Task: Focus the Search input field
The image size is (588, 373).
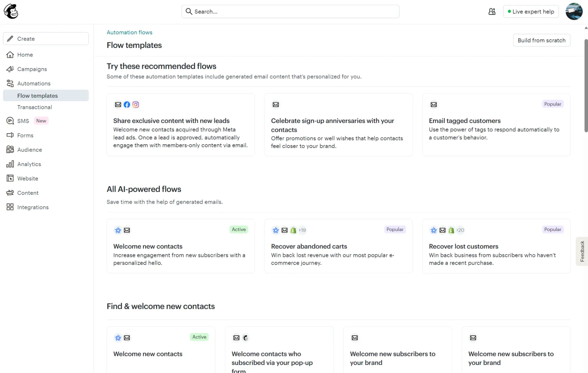Action: (290, 11)
